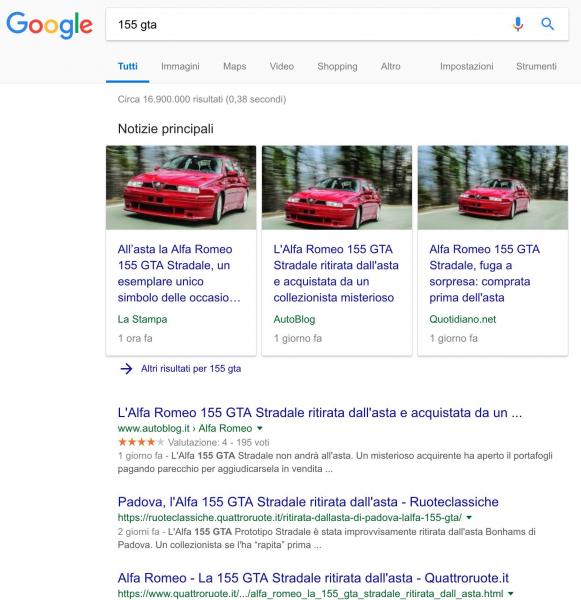
Task: Click the AutoBlog source label
Action: point(294,319)
